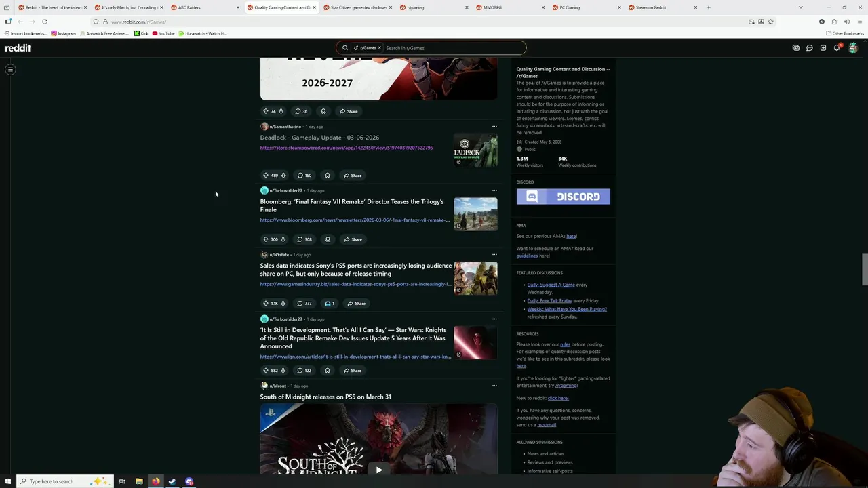Click the search magnifier icon
The width and height of the screenshot is (868, 488).
click(344, 48)
